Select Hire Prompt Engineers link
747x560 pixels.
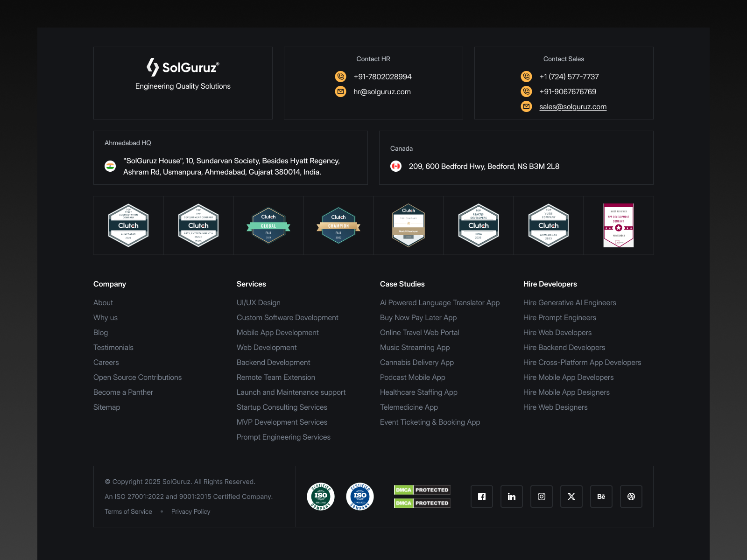(560, 318)
